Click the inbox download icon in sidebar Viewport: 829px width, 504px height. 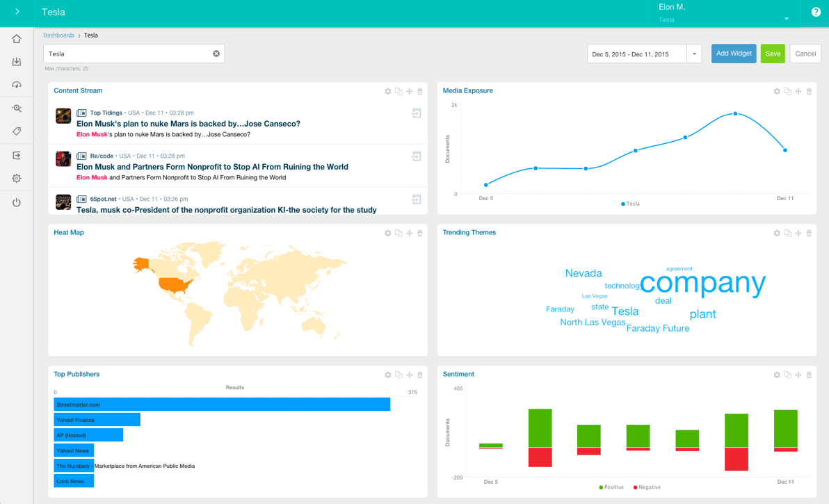pyautogui.click(x=17, y=62)
